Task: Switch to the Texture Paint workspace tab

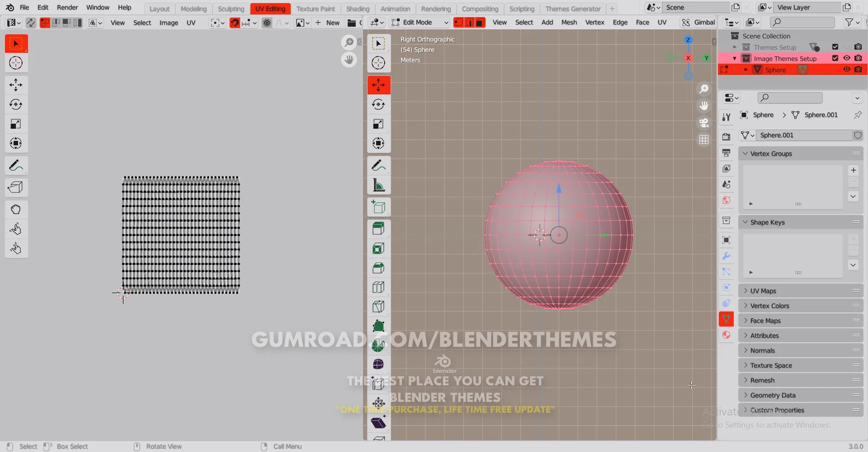Action: click(316, 9)
